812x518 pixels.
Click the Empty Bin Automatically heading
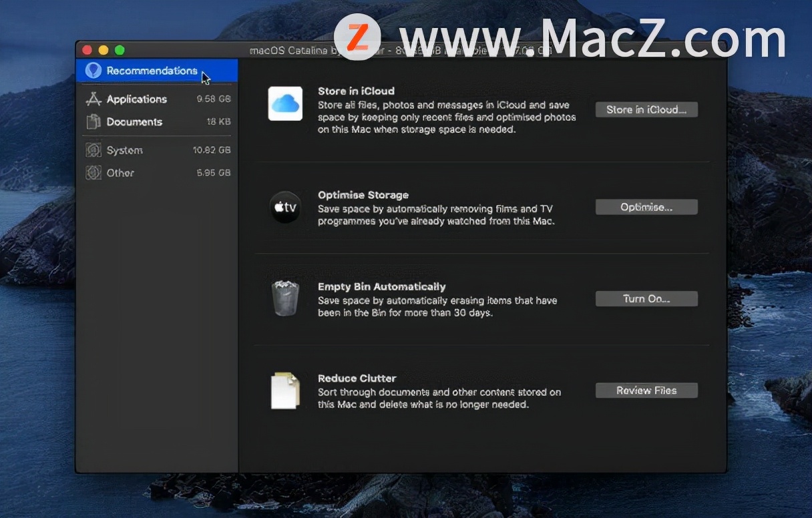coord(382,286)
